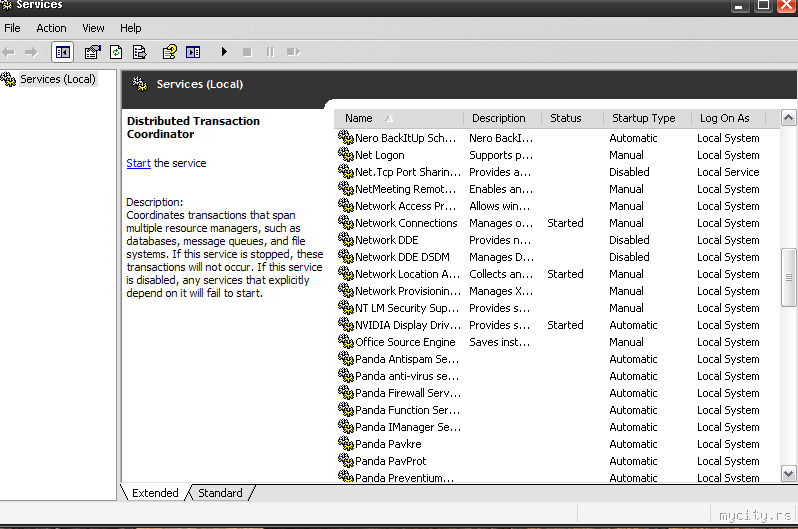Switch to the Extended tab
The width and height of the screenshot is (798, 529).
[155, 493]
